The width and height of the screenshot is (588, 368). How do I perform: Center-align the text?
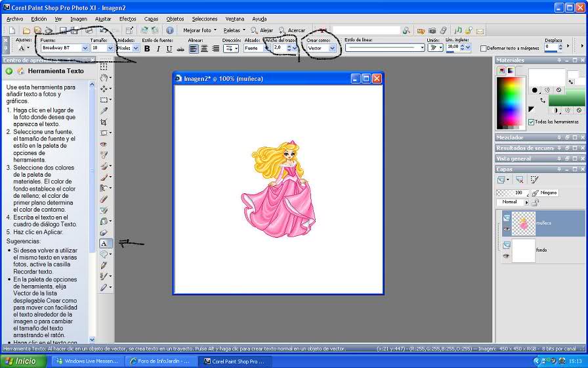click(204, 49)
